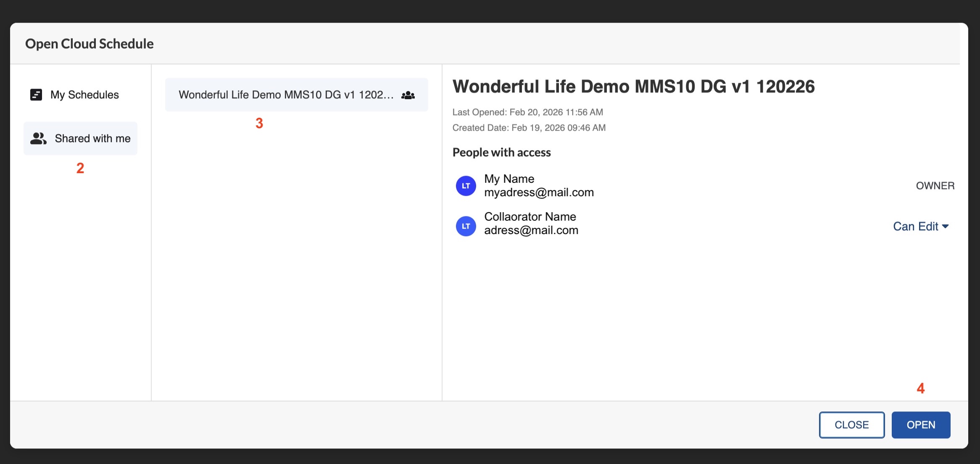The image size is (980, 464).
Task: Close the Open Cloud Schedule dialog
Action: tap(852, 425)
